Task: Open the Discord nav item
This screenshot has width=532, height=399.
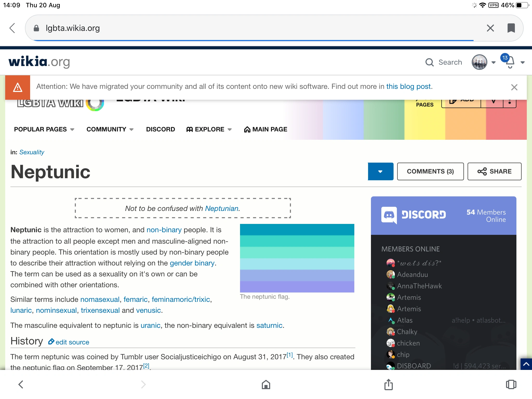Action: pyautogui.click(x=160, y=129)
